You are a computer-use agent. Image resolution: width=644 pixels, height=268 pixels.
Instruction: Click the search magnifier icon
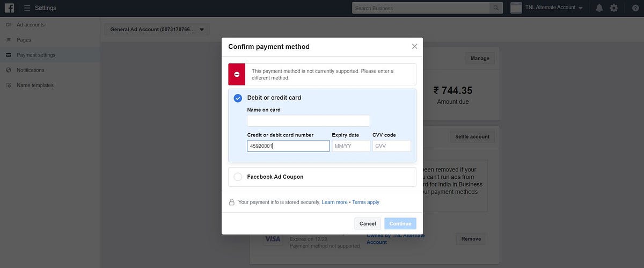tap(496, 8)
